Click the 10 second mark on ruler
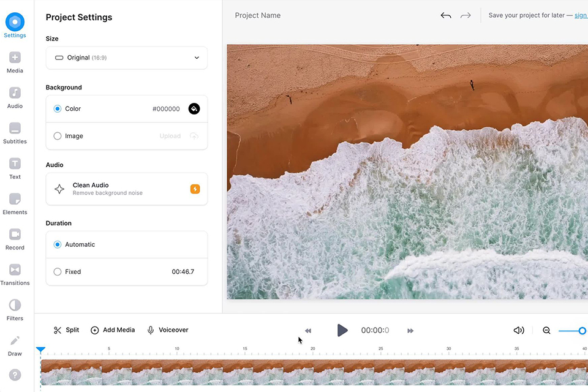 tap(177, 349)
